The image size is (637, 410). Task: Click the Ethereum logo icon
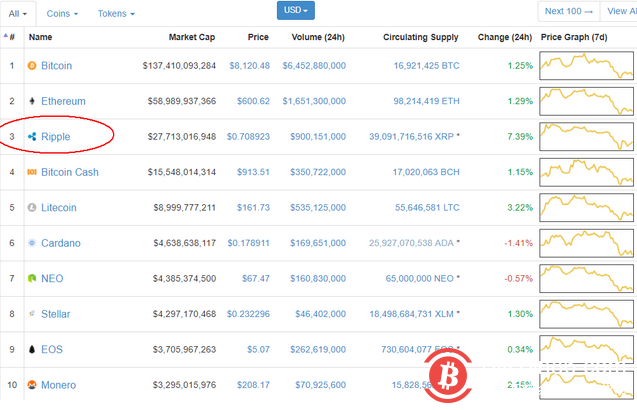(x=32, y=101)
